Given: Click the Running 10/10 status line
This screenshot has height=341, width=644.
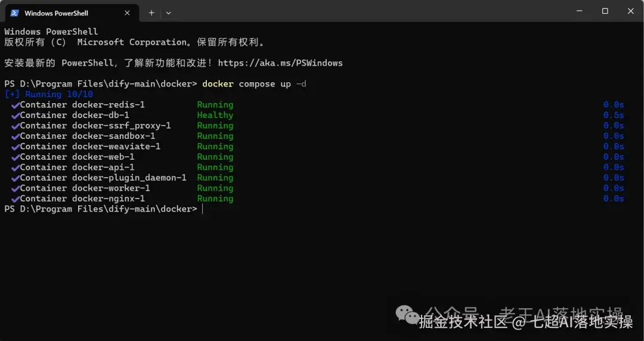Looking at the screenshot, I should point(49,94).
